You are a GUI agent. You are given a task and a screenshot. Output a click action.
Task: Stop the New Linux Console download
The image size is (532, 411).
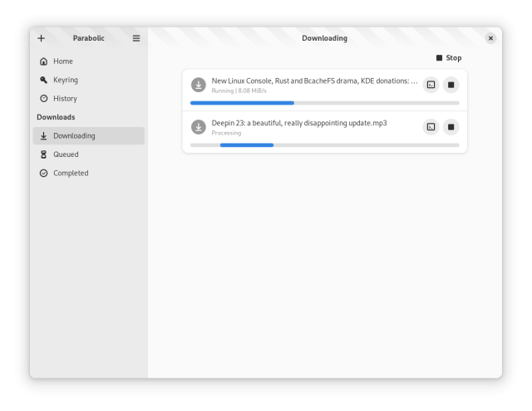(451, 85)
